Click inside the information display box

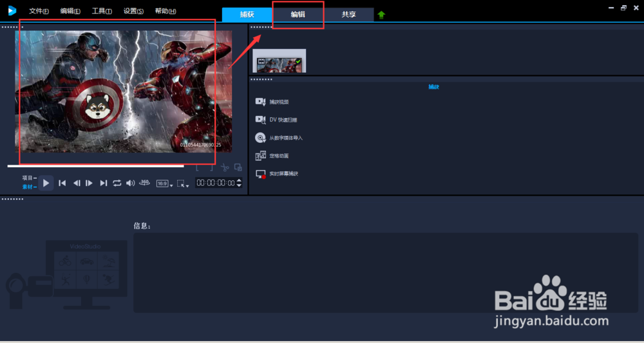(386, 273)
